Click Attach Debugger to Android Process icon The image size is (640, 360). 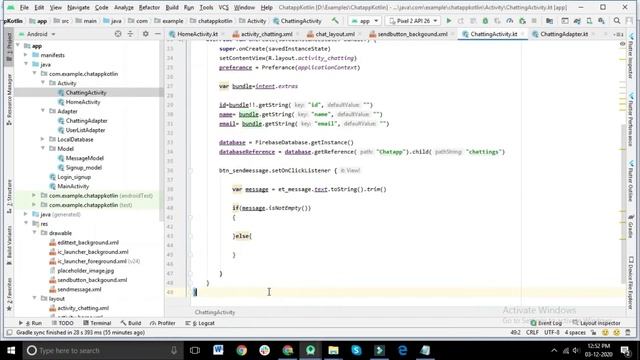tap(522, 21)
